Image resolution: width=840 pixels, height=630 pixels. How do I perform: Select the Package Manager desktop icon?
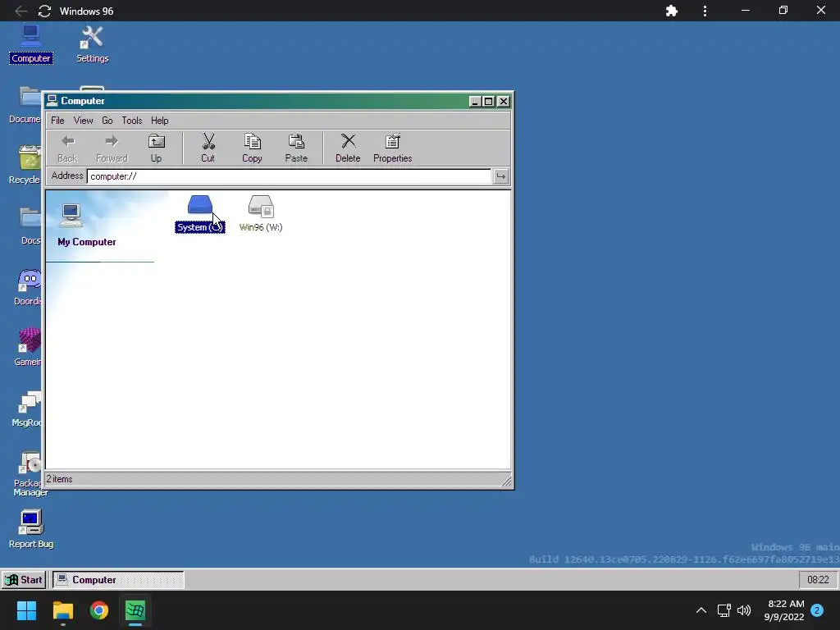[x=30, y=473]
